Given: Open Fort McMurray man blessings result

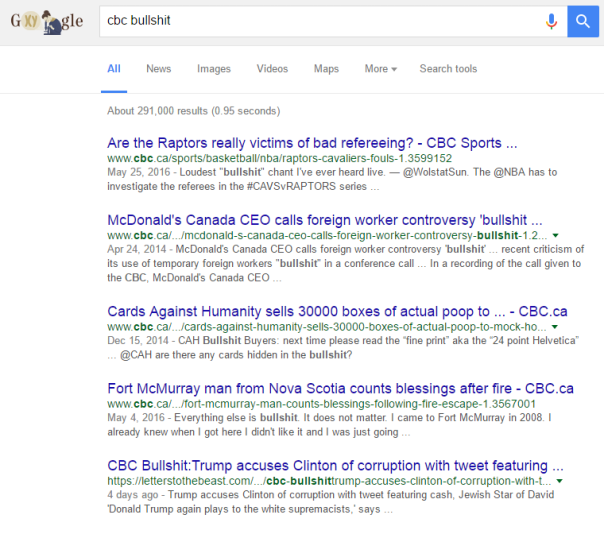Looking at the screenshot, I should point(340,388).
